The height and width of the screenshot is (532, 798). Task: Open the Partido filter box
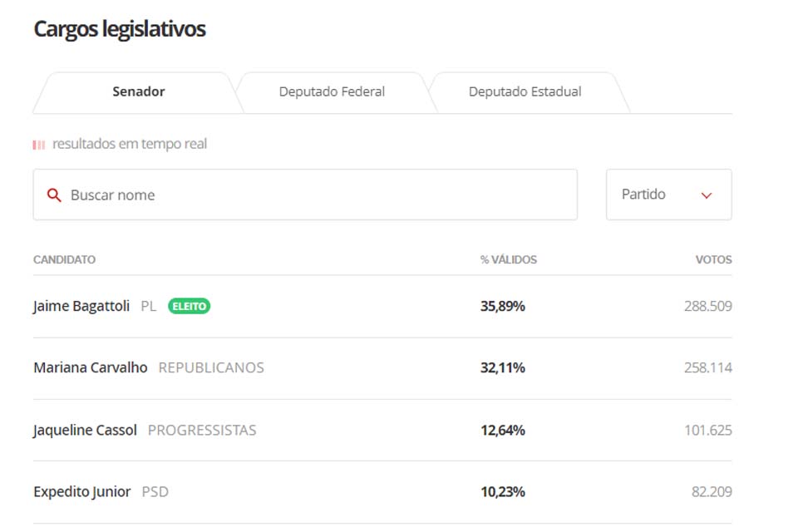[x=668, y=195]
